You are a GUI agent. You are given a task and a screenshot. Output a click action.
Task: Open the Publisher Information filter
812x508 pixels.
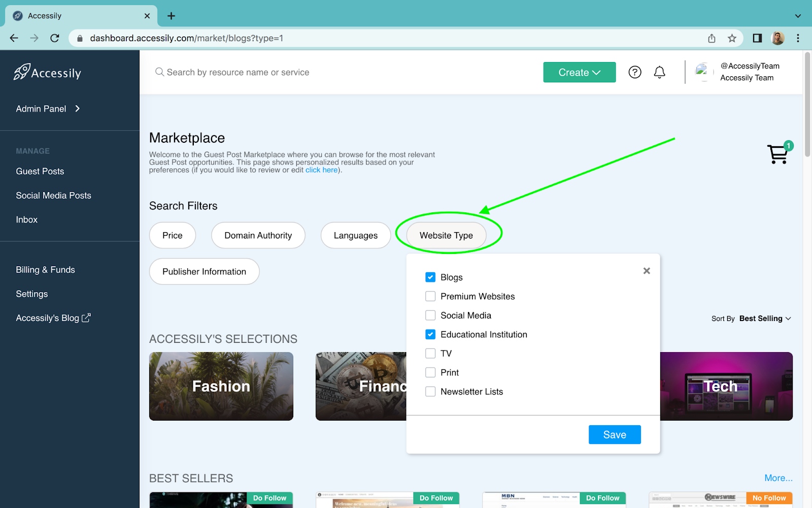point(204,271)
